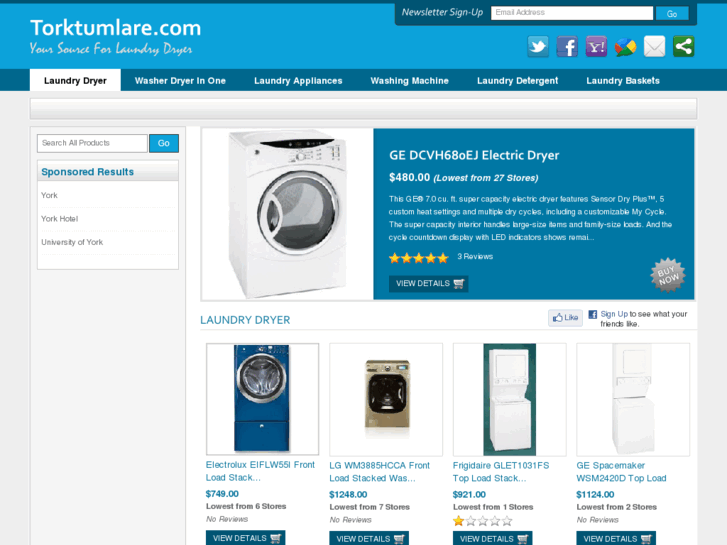Open the Frigidaire GLET1031FS product link
Image resolution: width=727 pixels, height=545 pixels.
point(501,472)
